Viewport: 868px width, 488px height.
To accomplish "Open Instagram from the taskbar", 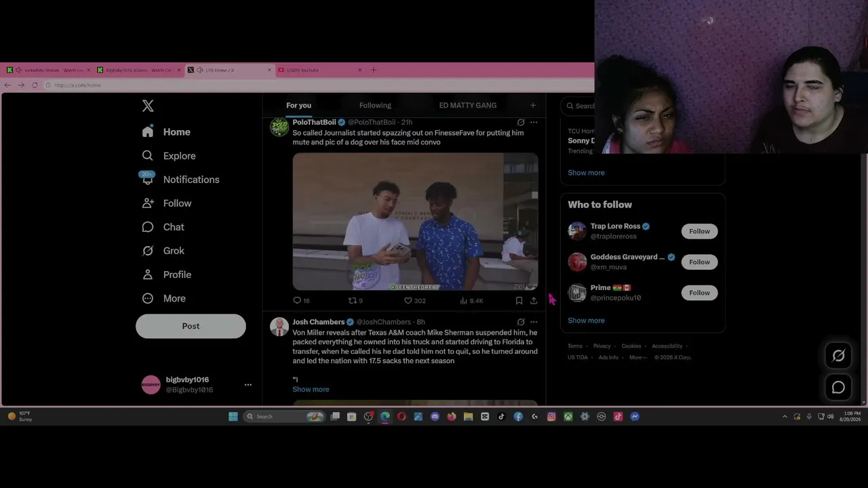I will click(x=551, y=417).
